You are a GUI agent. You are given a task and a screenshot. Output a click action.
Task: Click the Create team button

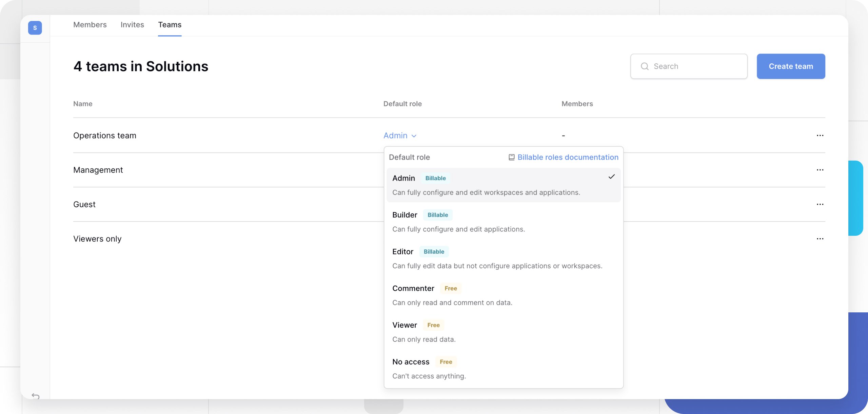pos(791,66)
